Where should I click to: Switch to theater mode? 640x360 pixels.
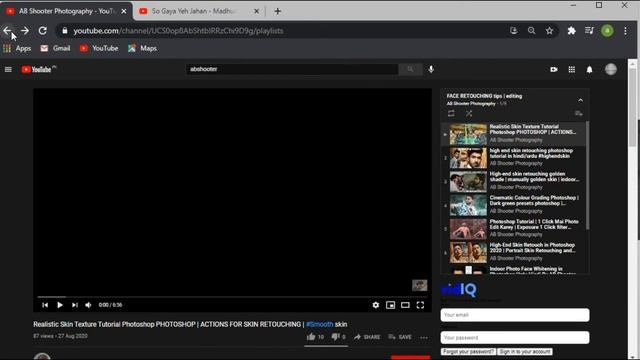[x=405, y=305]
